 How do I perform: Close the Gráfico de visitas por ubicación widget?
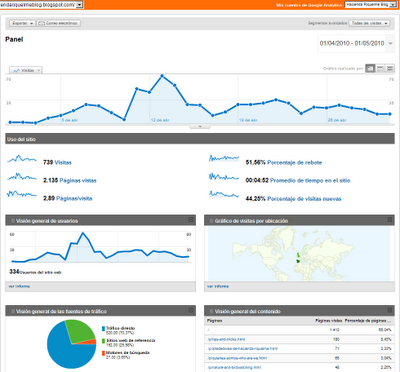tap(390, 220)
